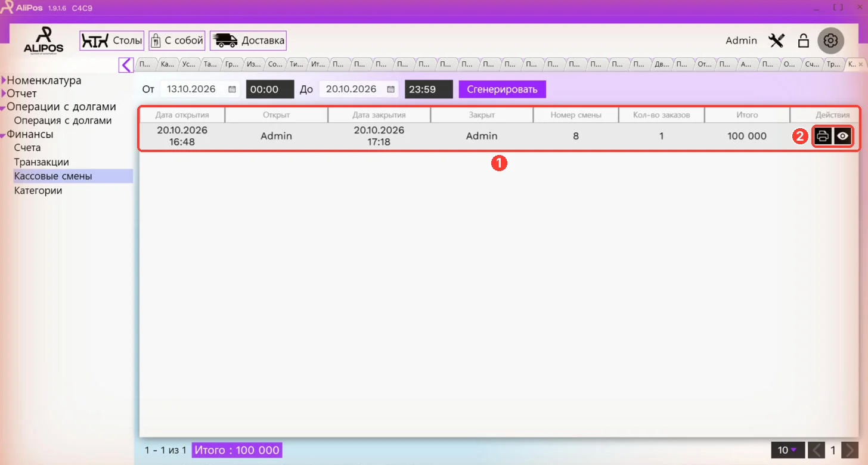Screen dimensions: 868x465
Task: Open calendar for the До date
Action: click(x=391, y=89)
